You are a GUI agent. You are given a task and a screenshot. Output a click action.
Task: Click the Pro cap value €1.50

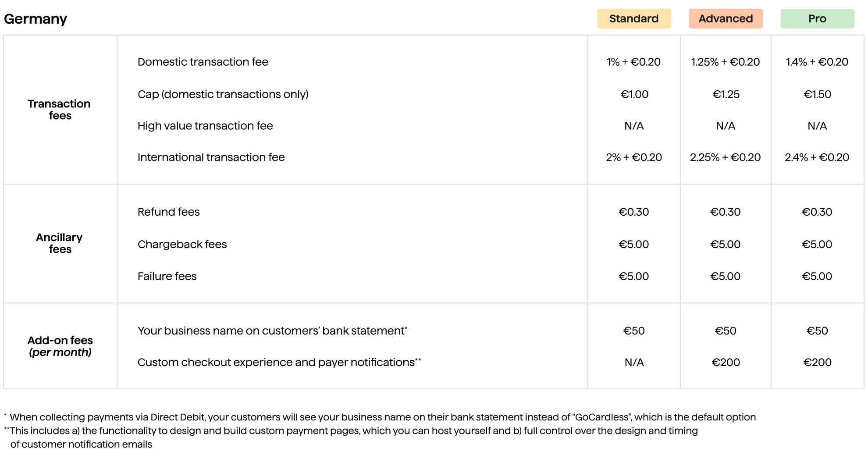[817, 94]
